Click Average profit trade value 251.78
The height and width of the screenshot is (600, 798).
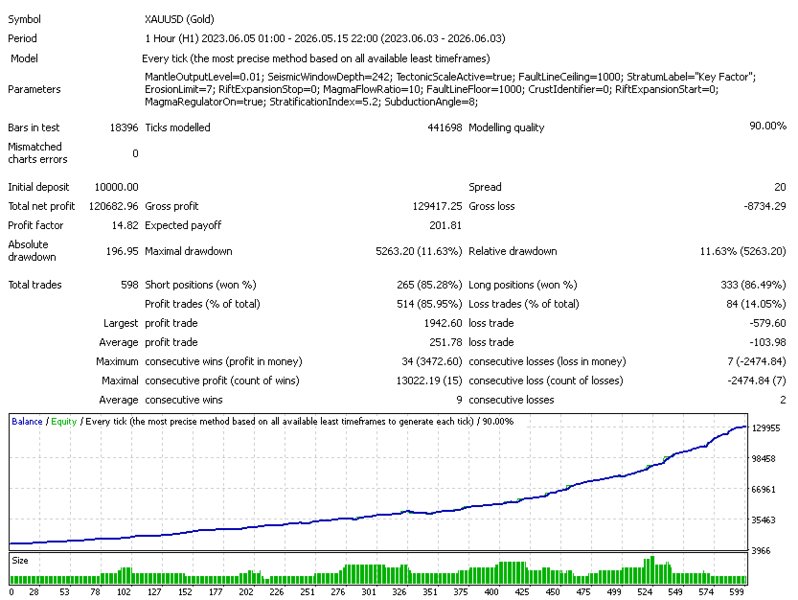click(445, 342)
